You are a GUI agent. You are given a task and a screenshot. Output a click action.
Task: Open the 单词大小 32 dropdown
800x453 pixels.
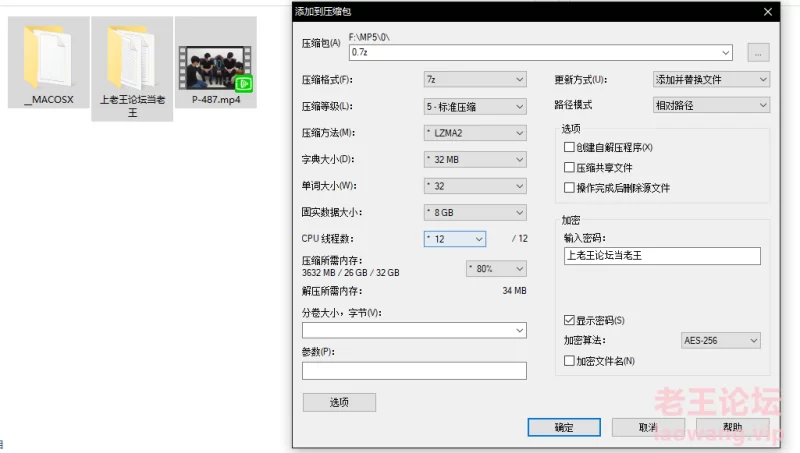[475, 186]
